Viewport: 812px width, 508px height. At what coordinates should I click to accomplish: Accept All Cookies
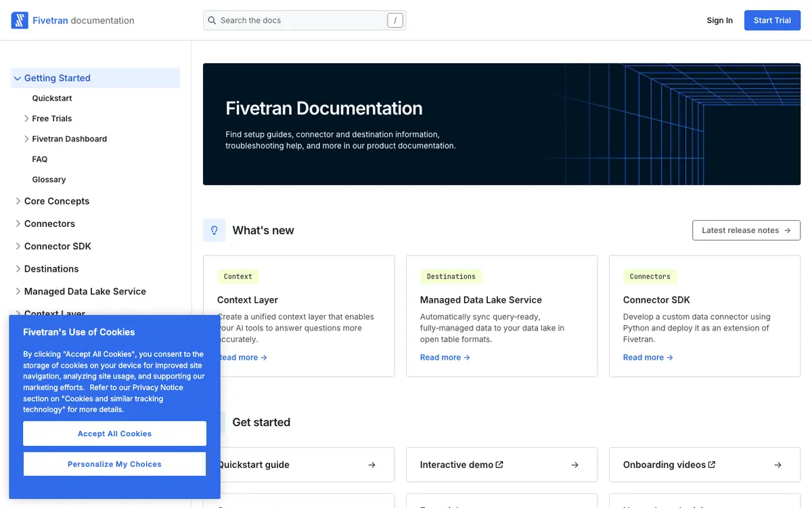[x=114, y=433]
